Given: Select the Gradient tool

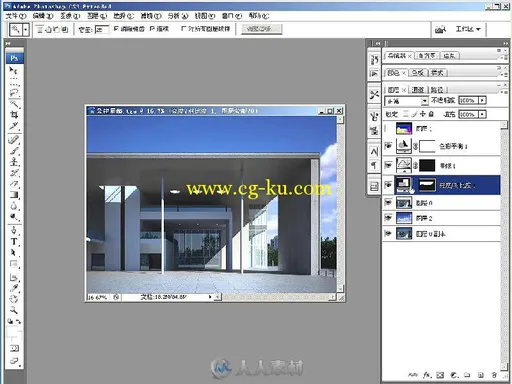Looking at the screenshot, I should click(14, 195).
